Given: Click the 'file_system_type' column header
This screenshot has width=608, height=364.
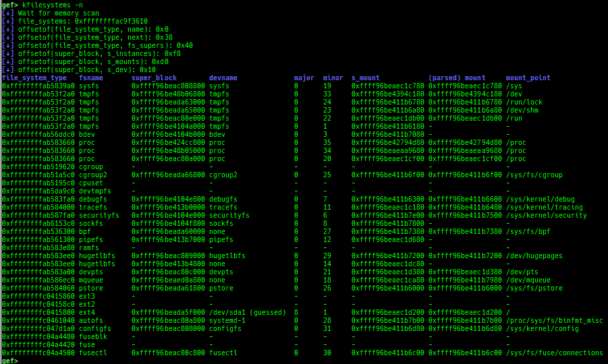Looking at the screenshot, I should coord(34,78).
